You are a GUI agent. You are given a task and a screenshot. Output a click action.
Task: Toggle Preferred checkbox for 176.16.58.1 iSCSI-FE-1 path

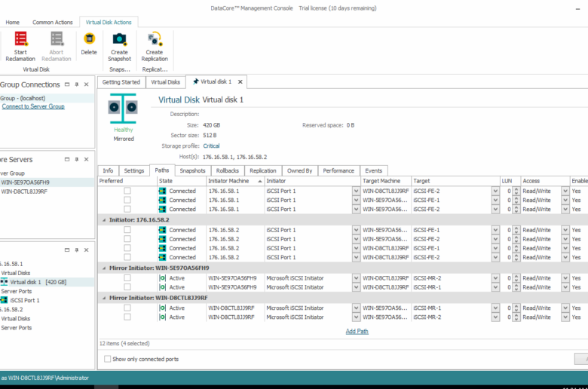pyautogui.click(x=127, y=200)
